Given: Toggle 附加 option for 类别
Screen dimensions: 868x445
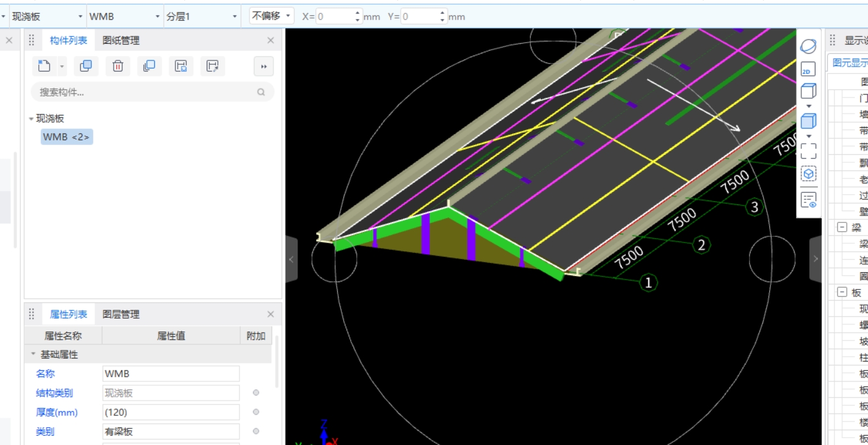Looking at the screenshot, I should [256, 431].
